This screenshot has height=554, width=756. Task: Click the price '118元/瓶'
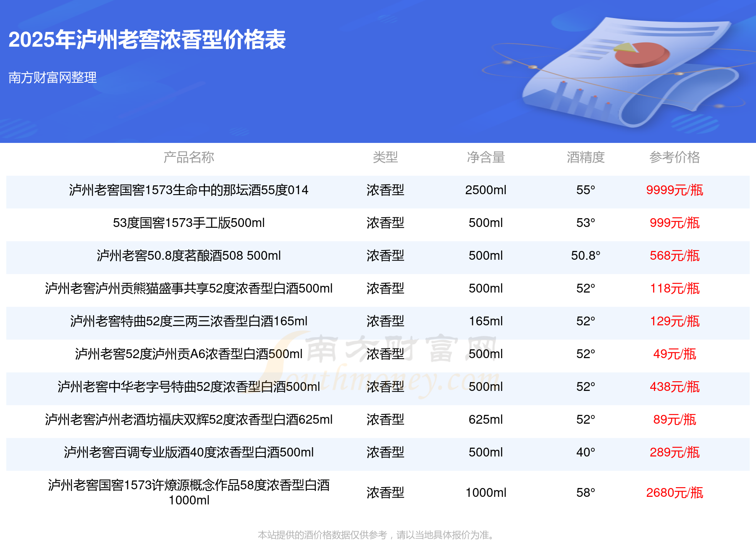pyautogui.click(x=675, y=288)
